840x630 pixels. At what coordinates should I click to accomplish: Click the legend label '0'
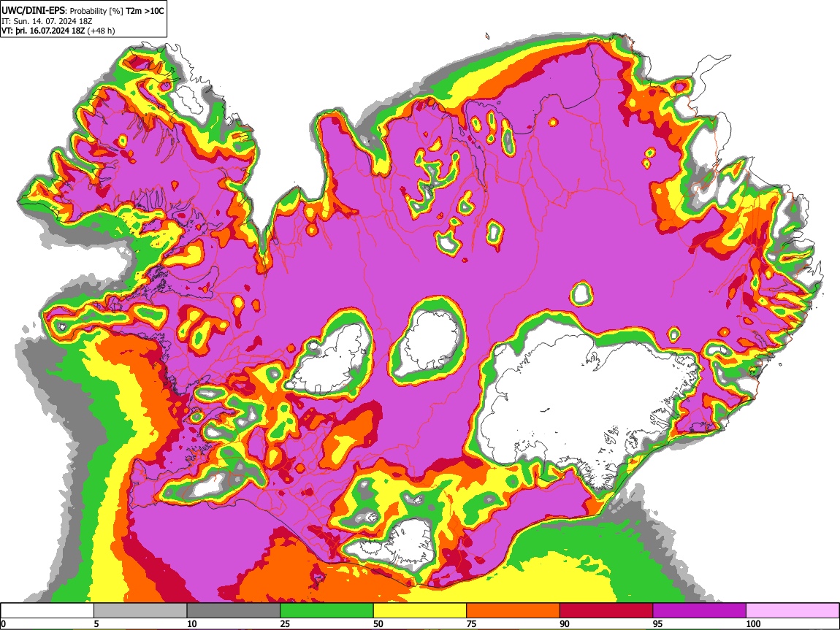3,623
